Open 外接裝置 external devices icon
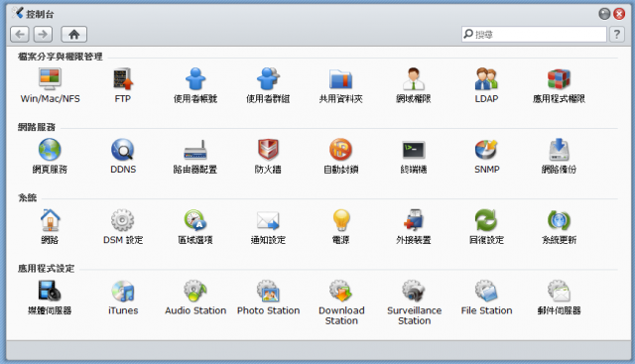This screenshot has width=635, height=364. 414,220
